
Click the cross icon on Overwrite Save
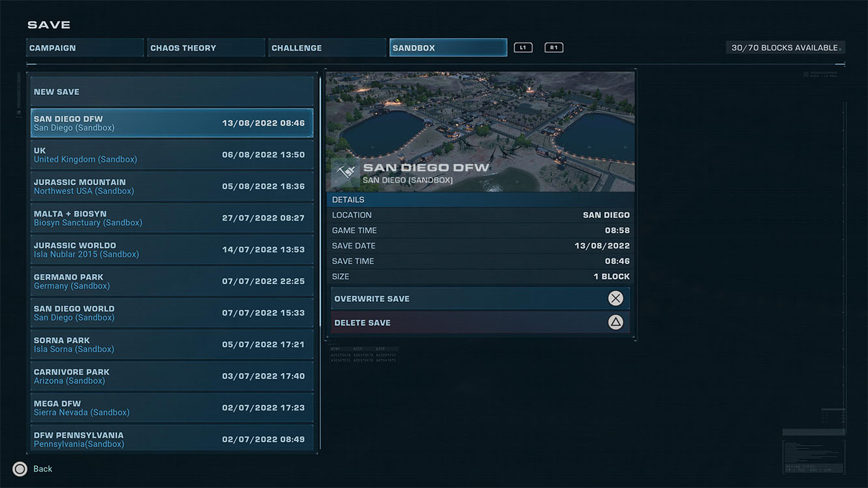(x=615, y=298)
